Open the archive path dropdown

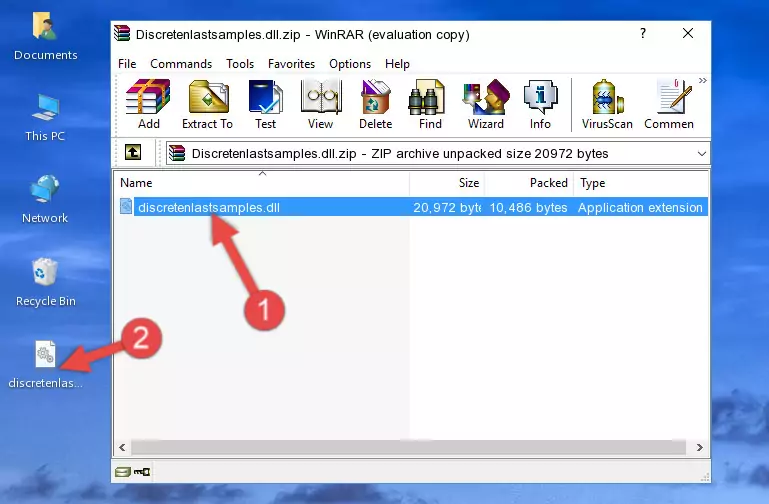(702, 153)
